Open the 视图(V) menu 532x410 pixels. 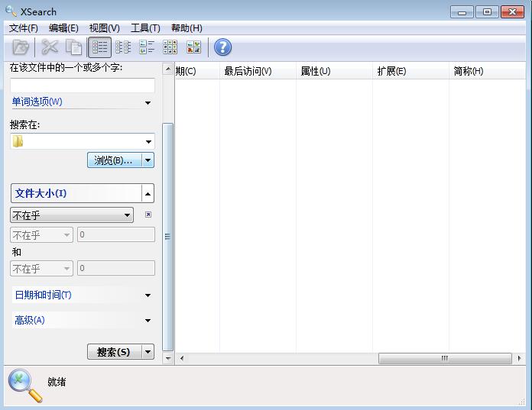tap(105, 28)
